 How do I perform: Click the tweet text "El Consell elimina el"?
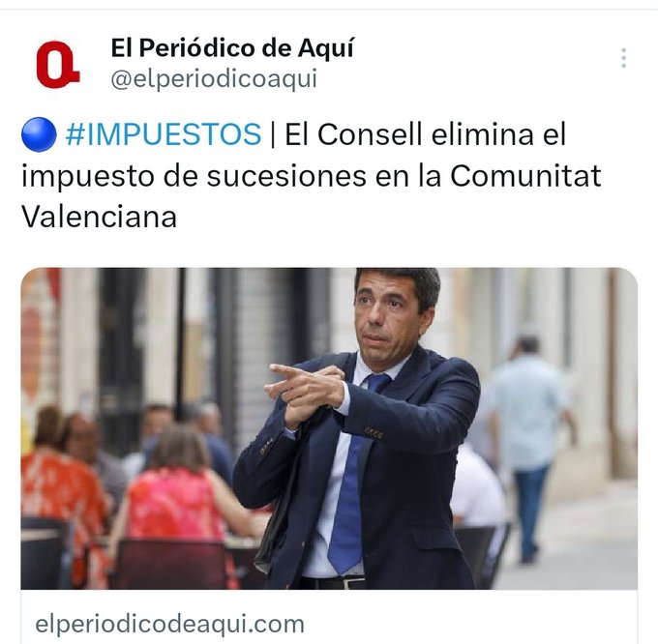(x=425, y=134)
